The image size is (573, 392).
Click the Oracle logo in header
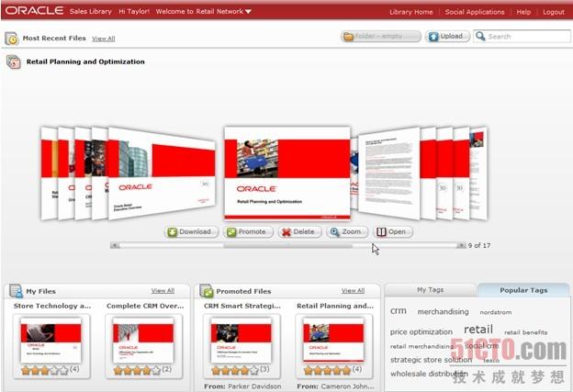pyautogui.click(x=34, y=11)
